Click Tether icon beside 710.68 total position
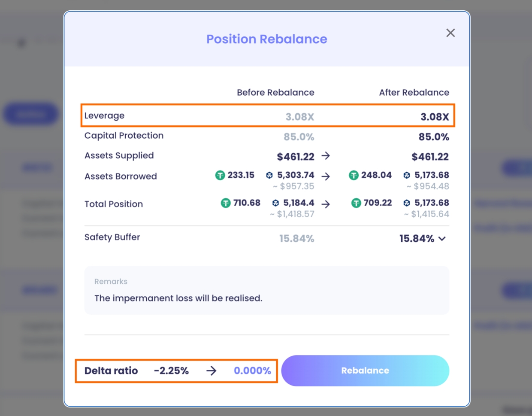 pyautogui.click(x=226, y=203)
